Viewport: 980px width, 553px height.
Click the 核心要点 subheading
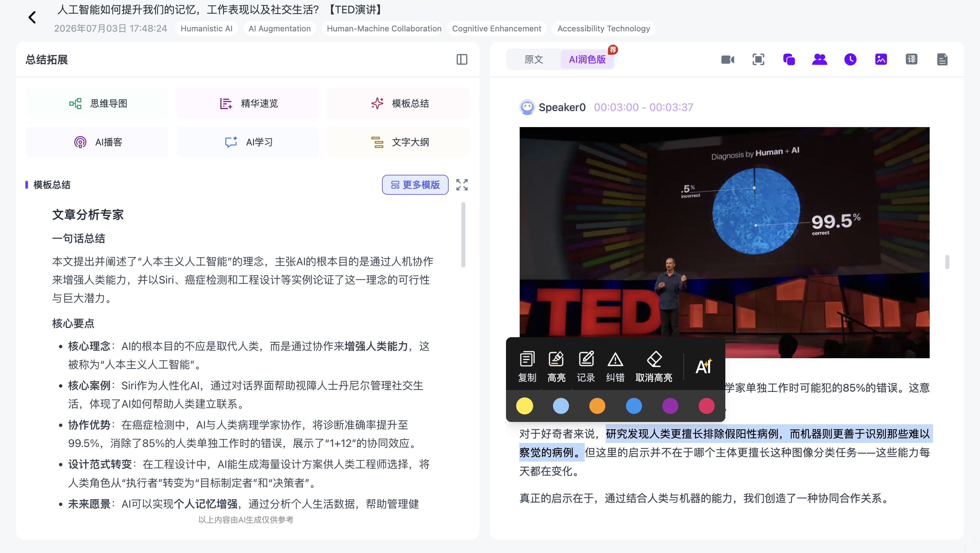(x=73, y=324)
